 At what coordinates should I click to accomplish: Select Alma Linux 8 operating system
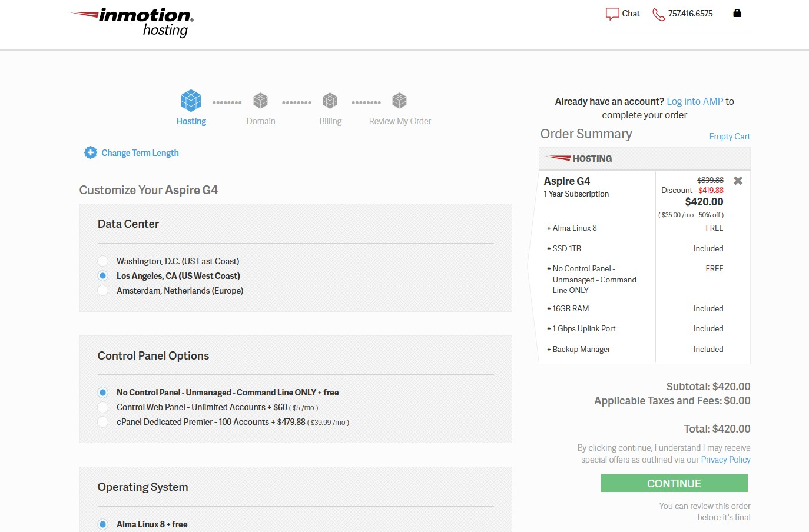102,524
